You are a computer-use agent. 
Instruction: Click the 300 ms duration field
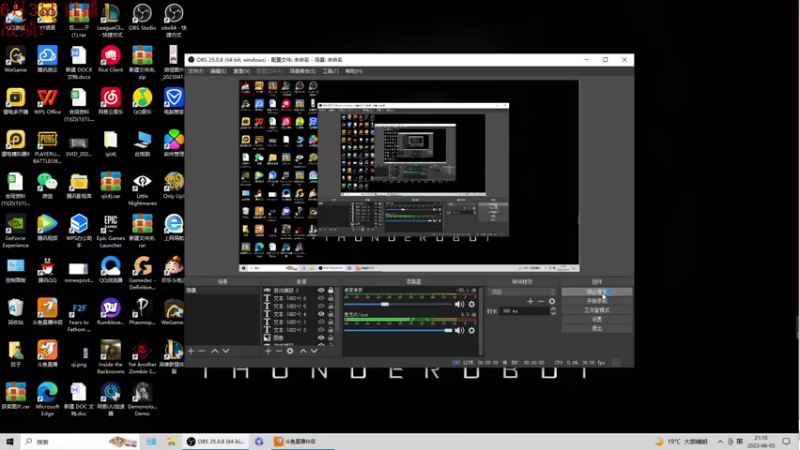[x=524, y=311]
